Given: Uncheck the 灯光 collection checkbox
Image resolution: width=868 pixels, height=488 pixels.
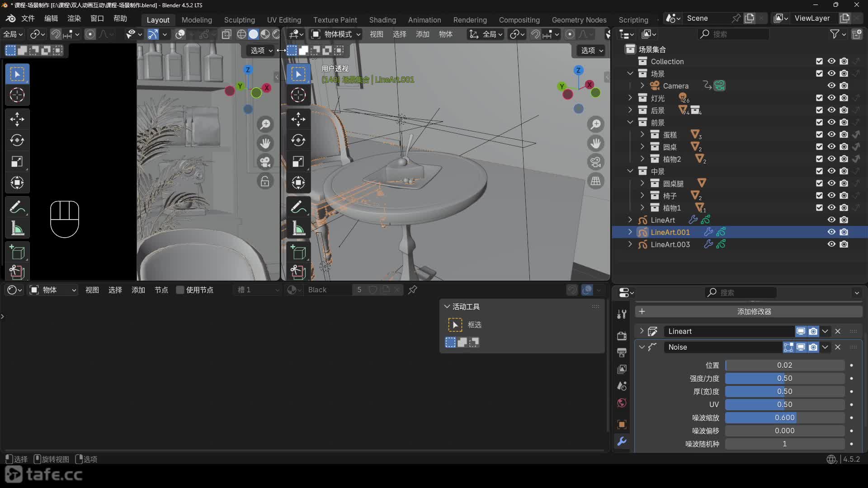Looking at the screenshot, I should (819, 98).
